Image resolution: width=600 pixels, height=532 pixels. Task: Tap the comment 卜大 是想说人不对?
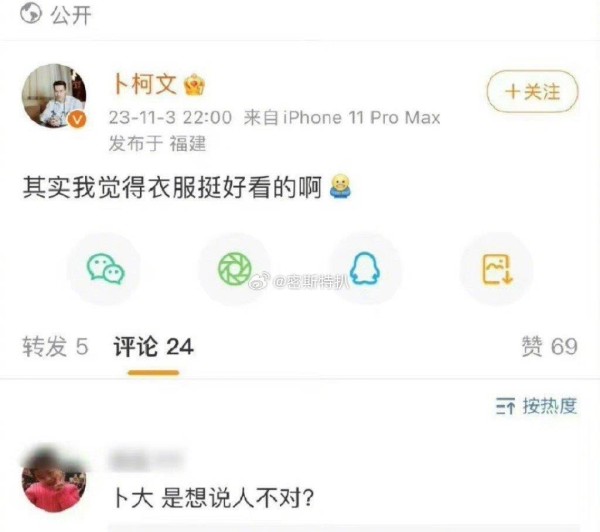click(x=214, y=498)
